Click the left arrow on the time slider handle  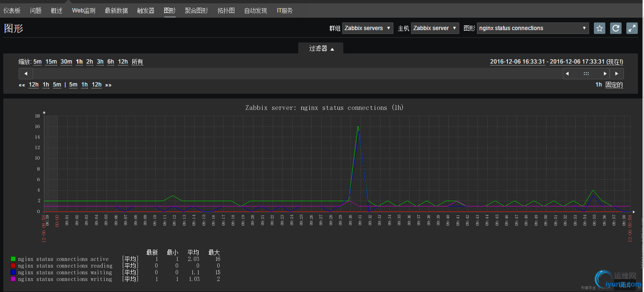(x=567, y=74)
